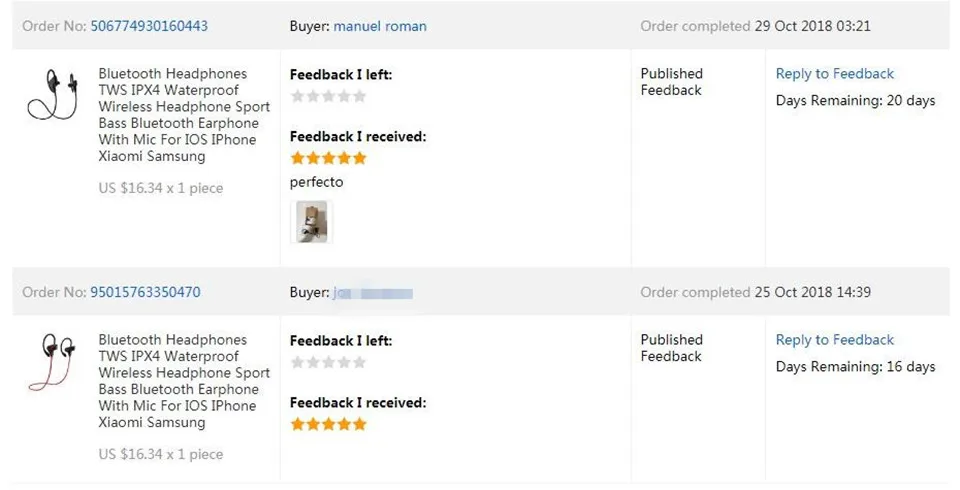Open the first Bluetooth Headphones product title
This screenshot has width=960, height=490.
(x=184, y=115)
